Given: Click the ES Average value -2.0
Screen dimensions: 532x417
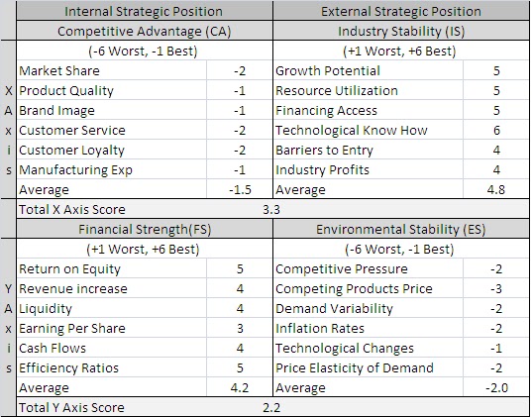Looking at the screenshot, I should (x=496, y=387).
